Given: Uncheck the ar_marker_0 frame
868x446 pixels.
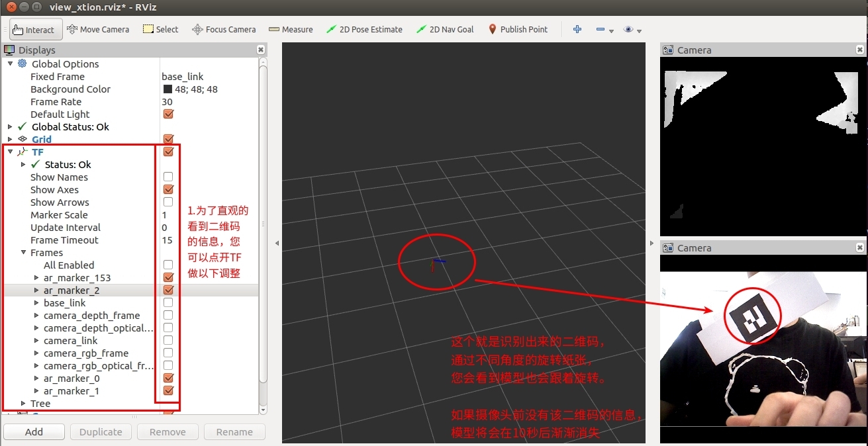Looking at the screenshot, I should coord(168,378).
